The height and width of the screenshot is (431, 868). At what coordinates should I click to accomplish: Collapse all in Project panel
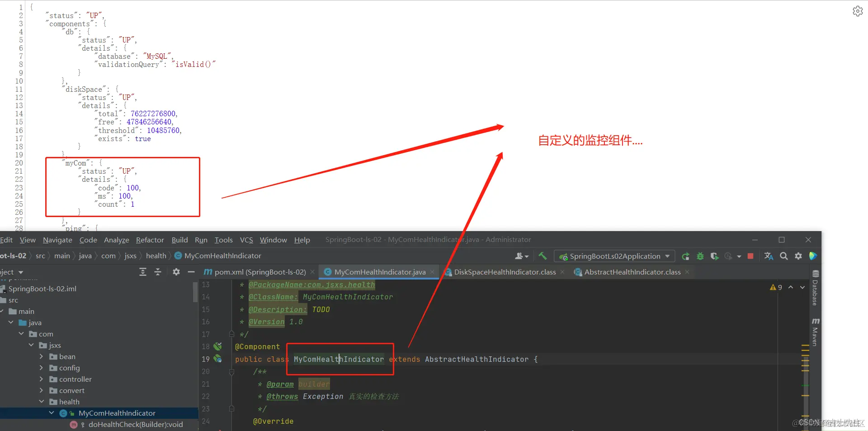pos(158,272)
